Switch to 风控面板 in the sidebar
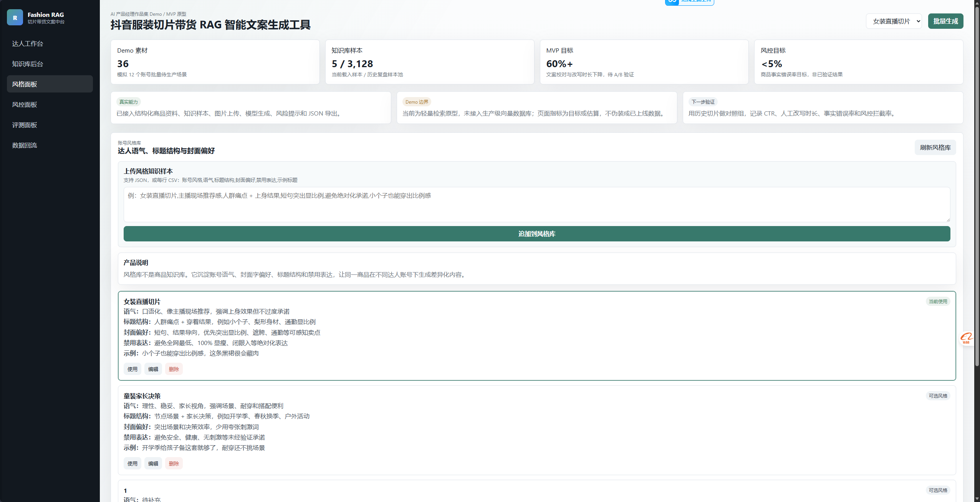The height and width of the screenshot is (502, 980). 50,104
